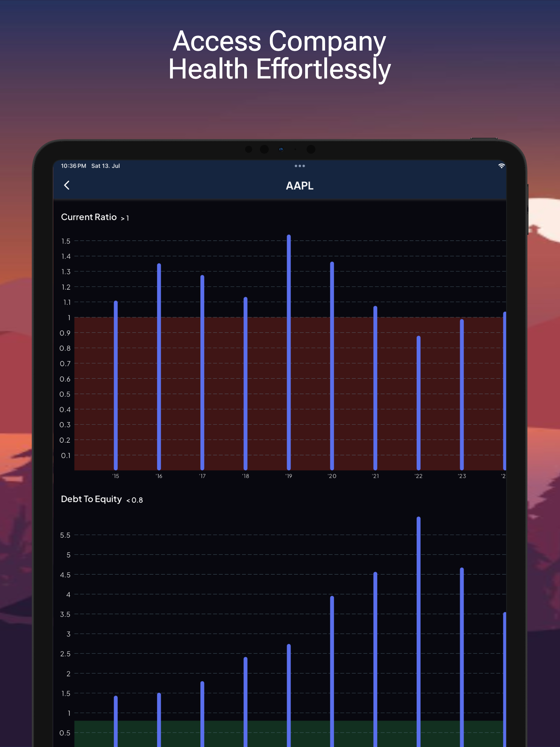Tap the 1.1 label on Current Ratio axis
Viewport: 560px width, 747px height.
(x=67, y=302)
